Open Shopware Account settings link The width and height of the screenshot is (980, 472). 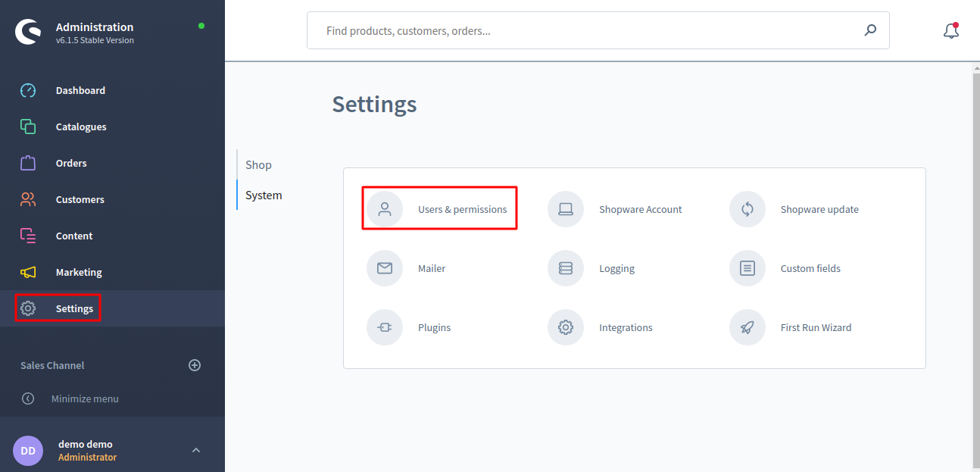pyautogui.click(x=641, y=209)
